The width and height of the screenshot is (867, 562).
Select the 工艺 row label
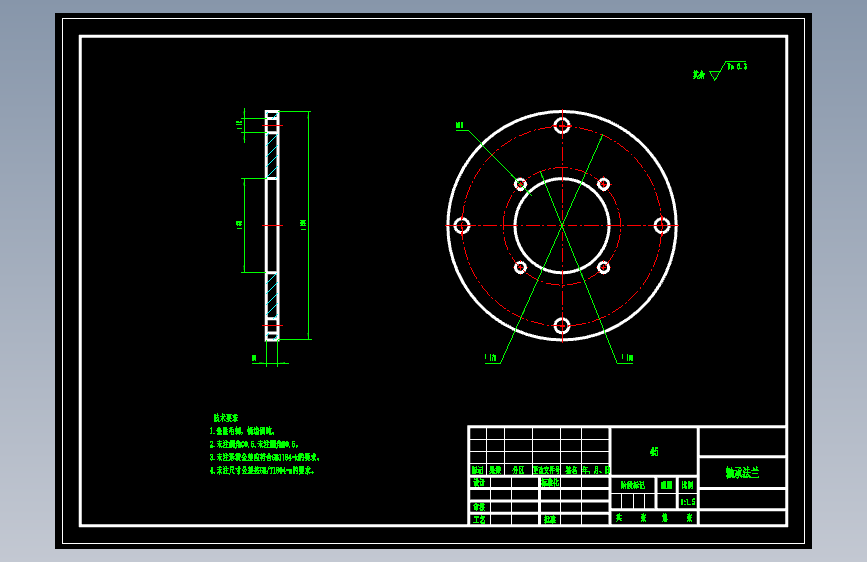(x=479, y=519)
